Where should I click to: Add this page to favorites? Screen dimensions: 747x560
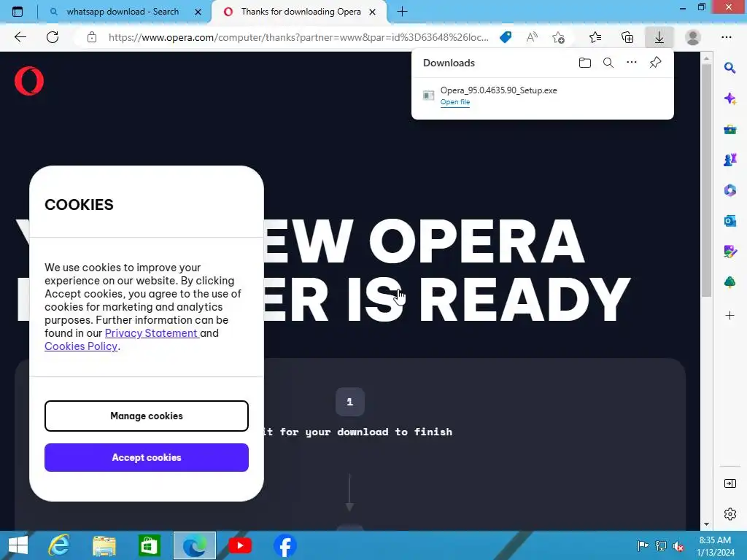coord(558,37)
